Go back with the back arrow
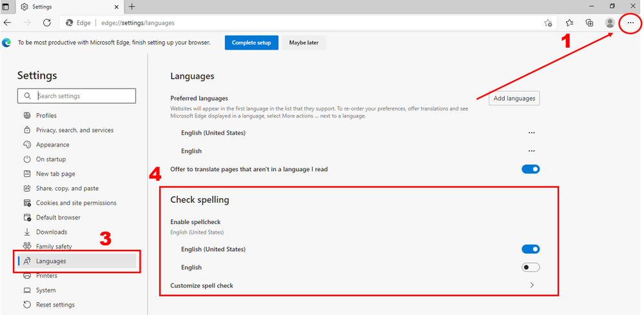This screenshot has width=644, height=315. (x=7, y=23)
